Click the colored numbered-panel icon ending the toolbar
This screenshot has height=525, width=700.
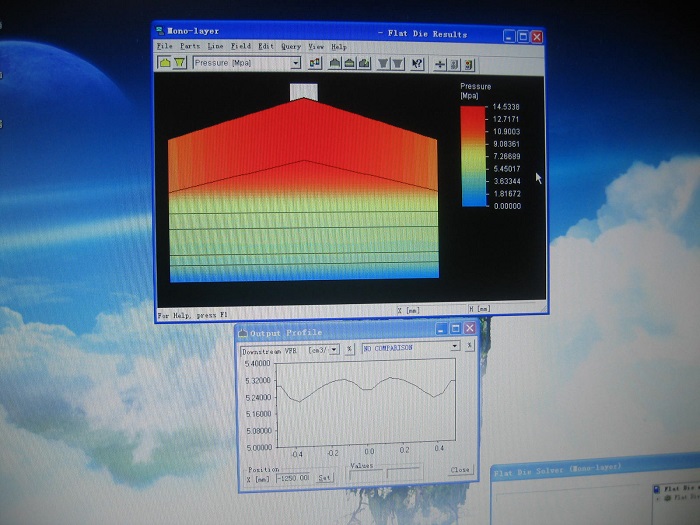[x=468, y=66]
